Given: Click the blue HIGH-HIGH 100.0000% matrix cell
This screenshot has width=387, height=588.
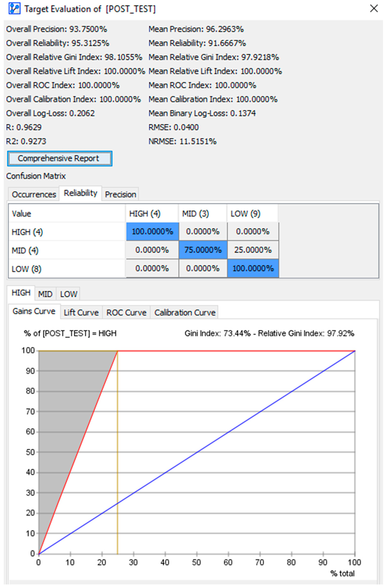Looking at the screenshot, I should pyautogui.click(x=152, y=231).
